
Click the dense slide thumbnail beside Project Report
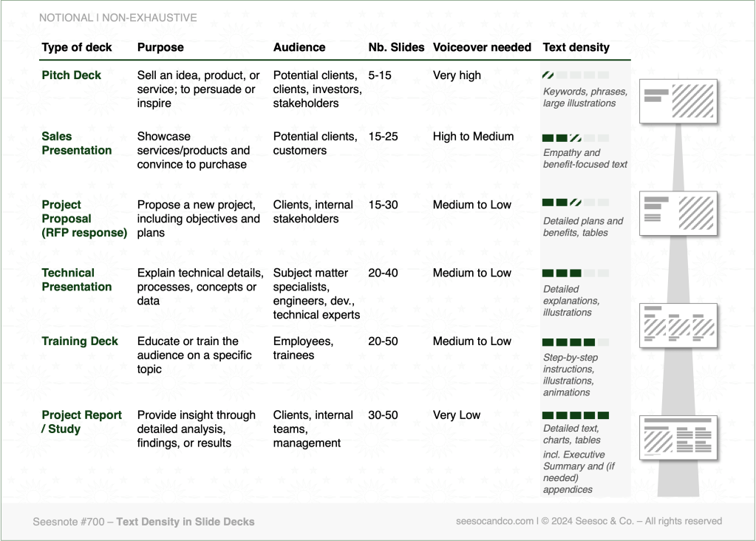tap(678, 437)
